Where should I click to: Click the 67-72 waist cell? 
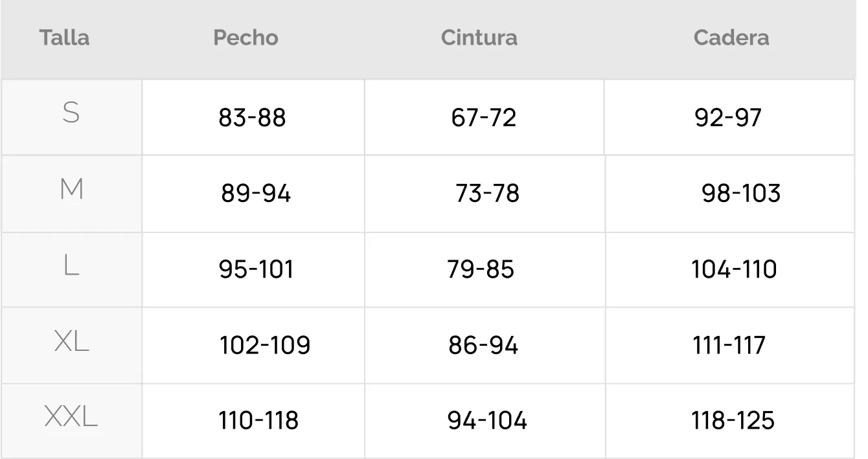click(484, 117)
